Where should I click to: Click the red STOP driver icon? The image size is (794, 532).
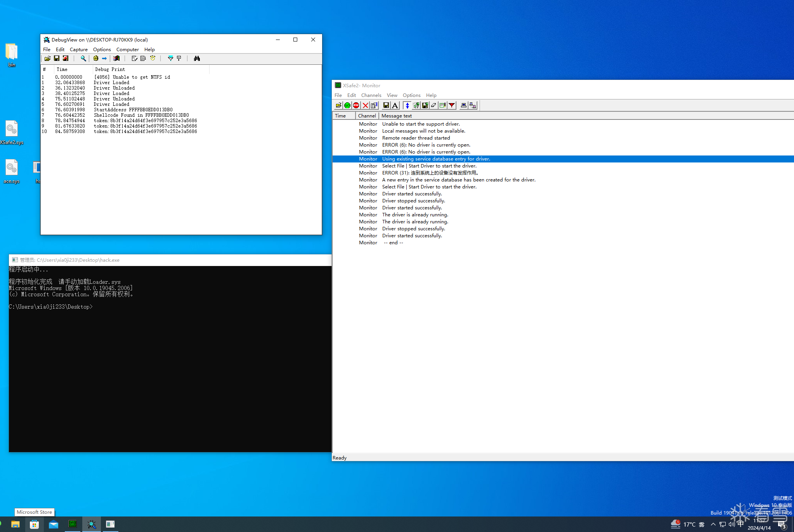coord(356,105)
